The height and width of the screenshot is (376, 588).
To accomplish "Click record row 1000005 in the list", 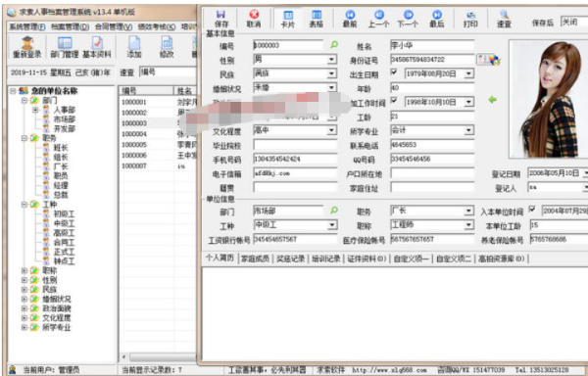I will click(x=158, y=145).
